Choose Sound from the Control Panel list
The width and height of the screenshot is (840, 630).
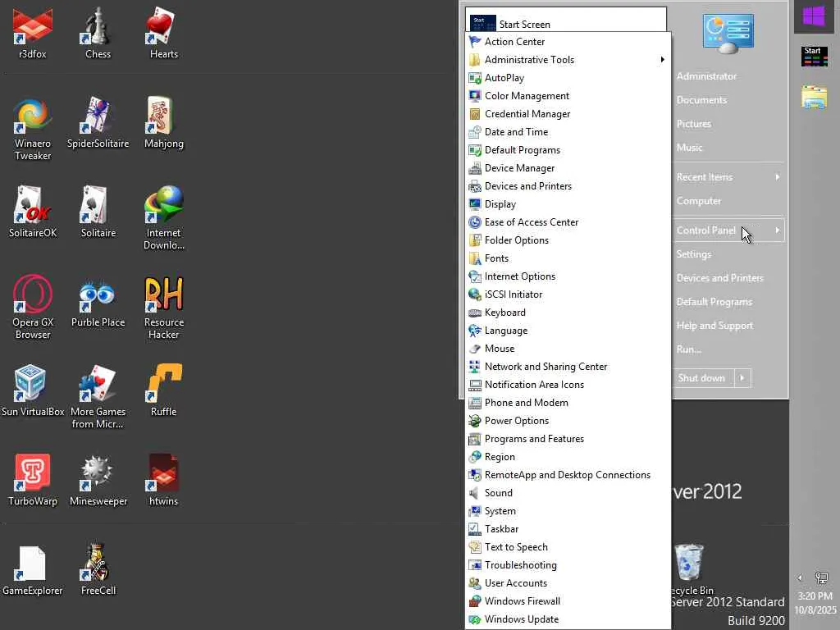(568, 493)
